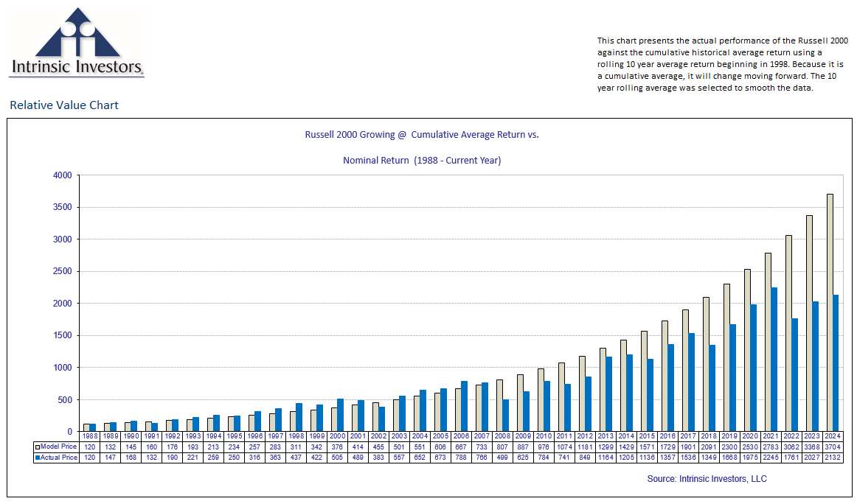Click the 'Model Price' row label
Viewport: 857px width, 504px height.
click(x=58, y=447)
